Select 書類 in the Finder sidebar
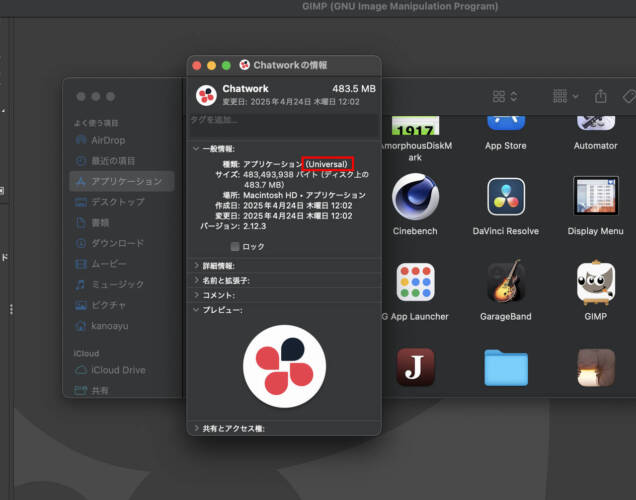Image resolution: width=636 pixels, height=500 pixels. tap(122, 223)
